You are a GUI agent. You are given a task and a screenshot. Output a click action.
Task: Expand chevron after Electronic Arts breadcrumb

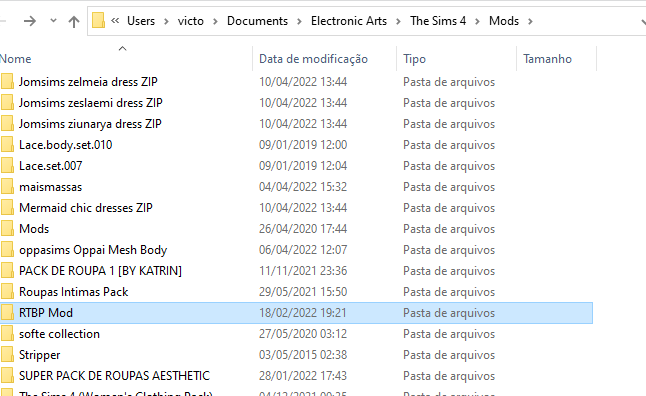point(398,21)
